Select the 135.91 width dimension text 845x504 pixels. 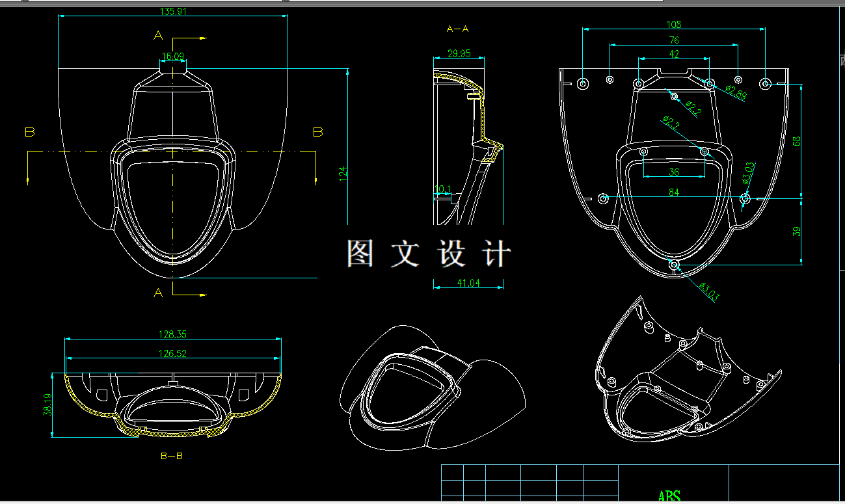(172, 11)
